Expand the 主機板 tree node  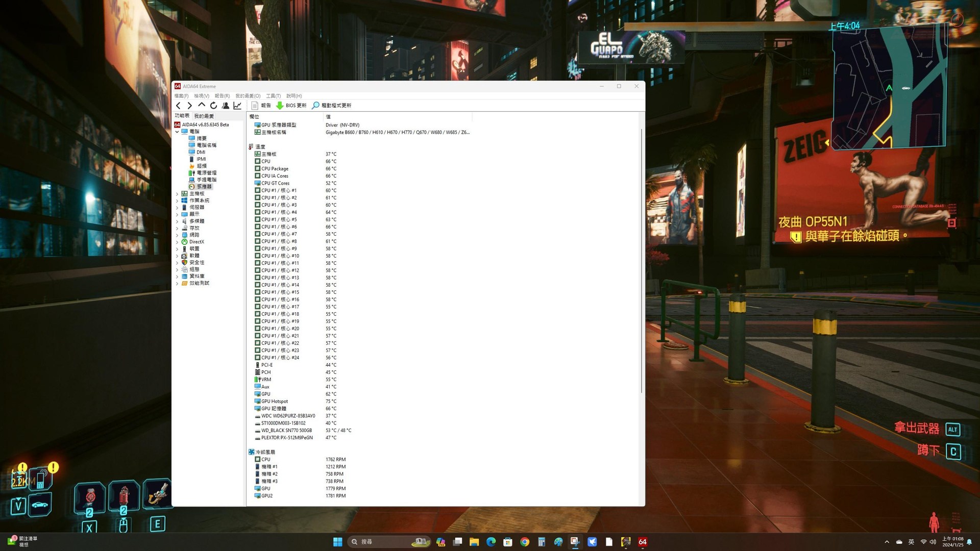[x=177, y=194]
